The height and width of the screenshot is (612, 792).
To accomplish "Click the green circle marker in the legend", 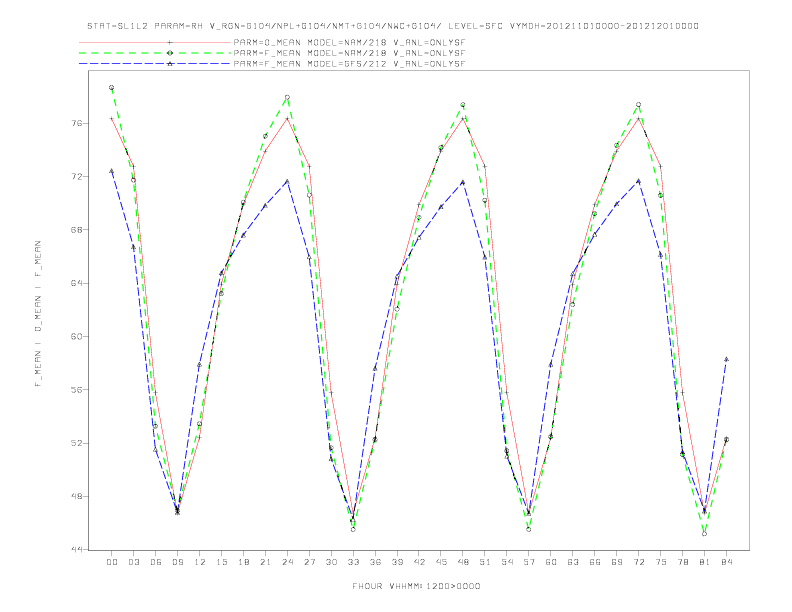I will coord(170,53).
